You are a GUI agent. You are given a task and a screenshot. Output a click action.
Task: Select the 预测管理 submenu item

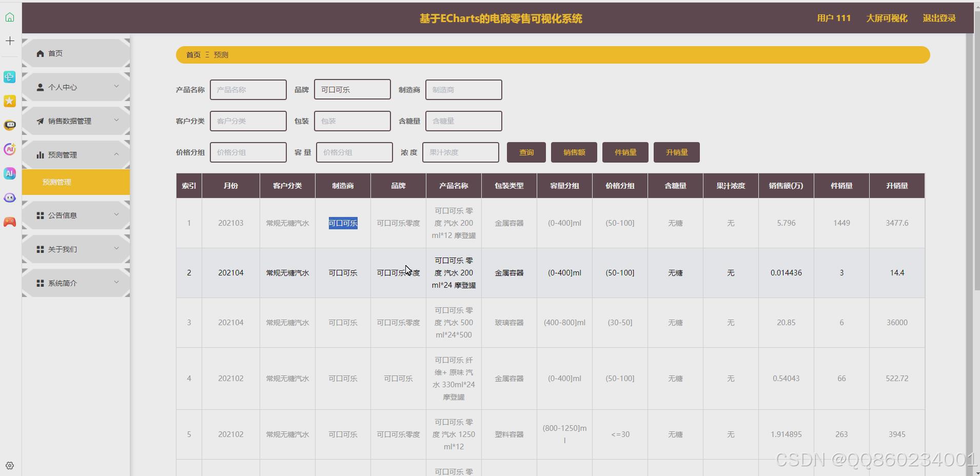(76, 182)
